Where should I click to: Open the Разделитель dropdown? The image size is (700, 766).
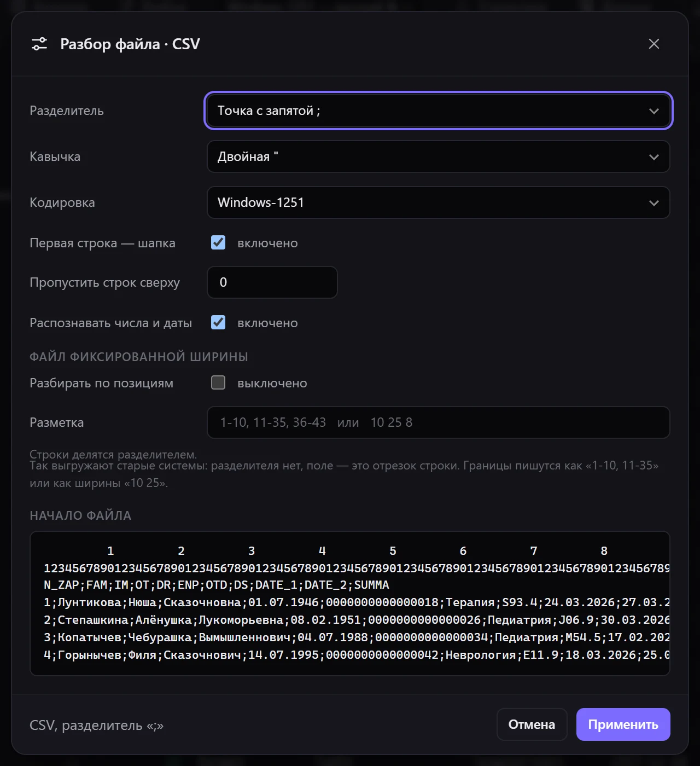click(439, 111)
